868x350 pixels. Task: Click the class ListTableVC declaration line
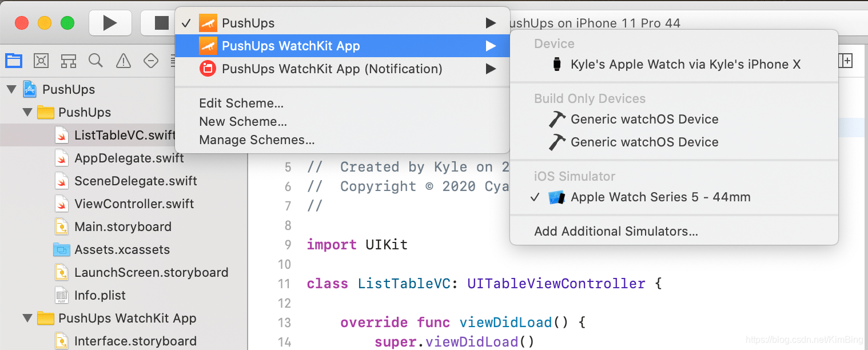tap(484, 284)
